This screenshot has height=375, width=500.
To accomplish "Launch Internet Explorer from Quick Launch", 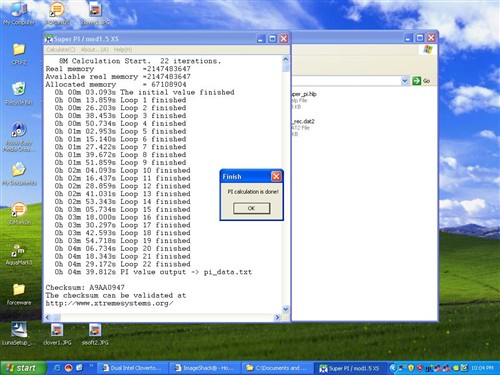I will (x=57, y=368).
